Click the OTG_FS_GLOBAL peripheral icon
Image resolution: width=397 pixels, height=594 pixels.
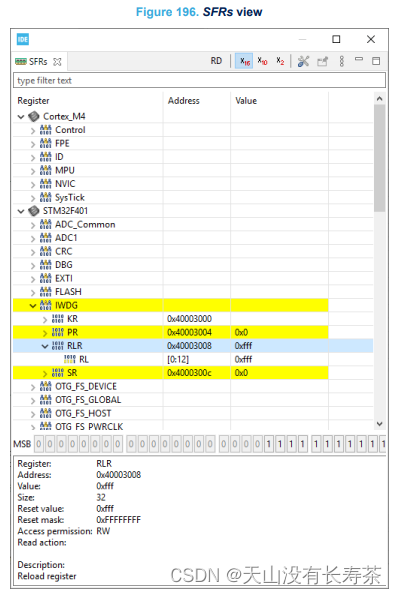pyautogui.click(x=45, y=400)
